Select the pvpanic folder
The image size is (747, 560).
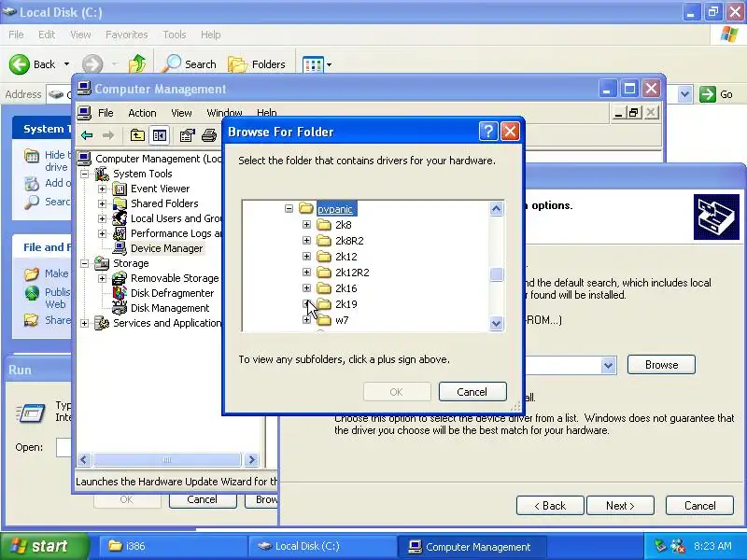click(335, 209)
